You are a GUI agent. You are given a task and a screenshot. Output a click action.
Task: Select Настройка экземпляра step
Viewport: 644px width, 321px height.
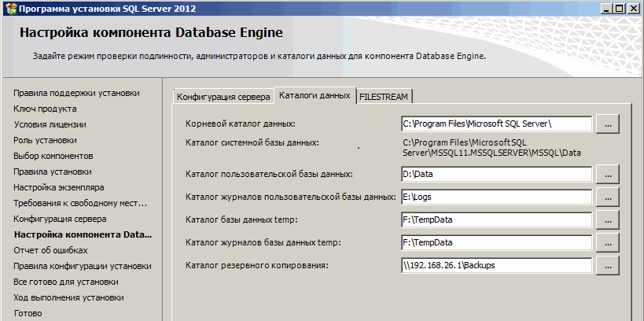pos(59,187)
